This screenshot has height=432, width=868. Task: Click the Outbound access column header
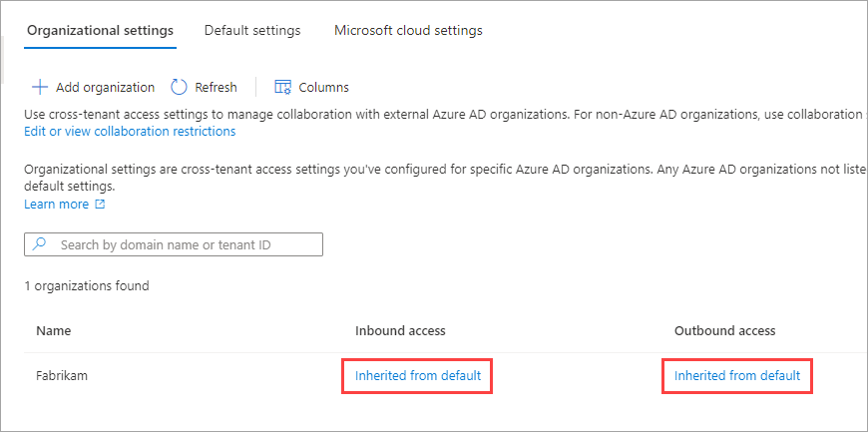click(x=724, y=330)
